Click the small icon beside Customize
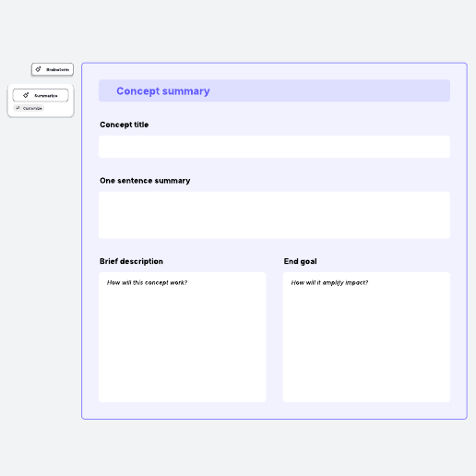Image resolution: width=476 pixels, height=476 pixels. coord(18,108)
